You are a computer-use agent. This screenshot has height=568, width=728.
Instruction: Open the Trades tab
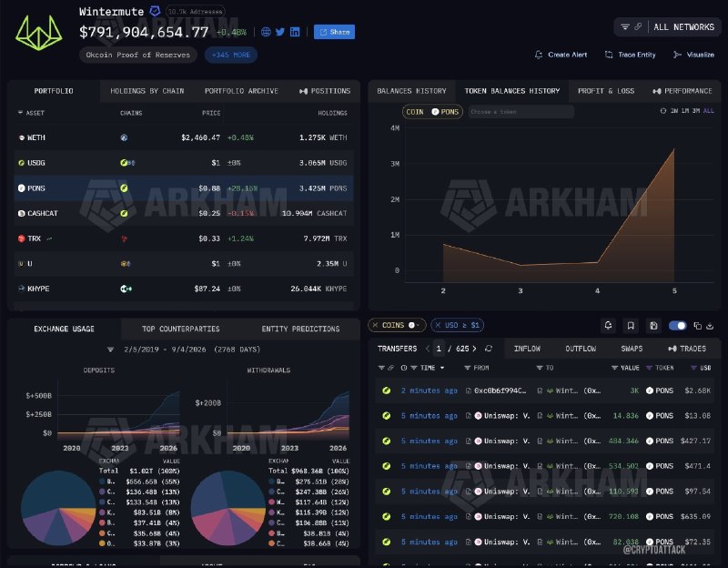[x=687, y=349]
